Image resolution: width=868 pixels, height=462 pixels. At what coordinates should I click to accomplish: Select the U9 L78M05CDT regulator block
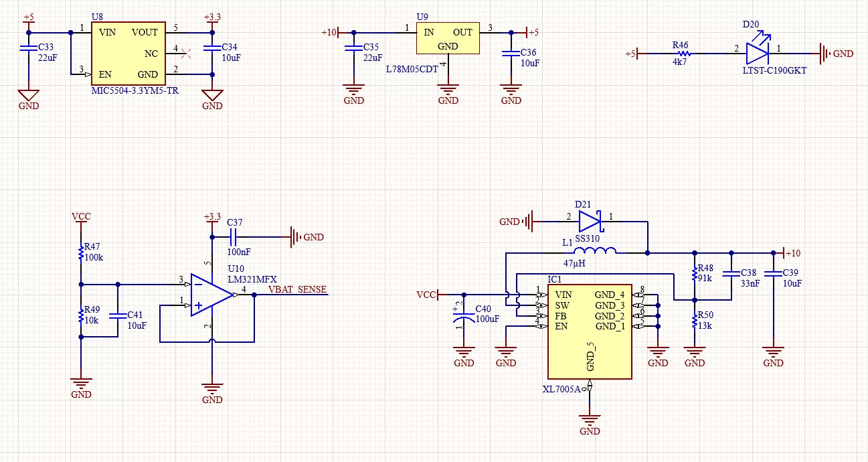click(x=448, y=38)
